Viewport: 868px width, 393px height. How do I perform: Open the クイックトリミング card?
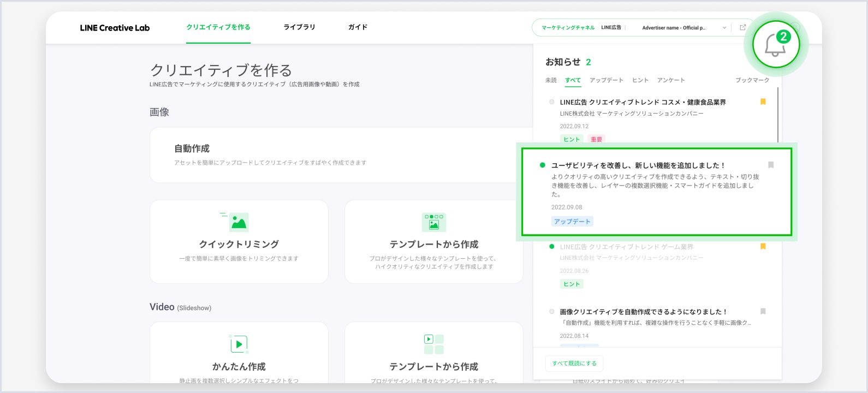point(239,242)
